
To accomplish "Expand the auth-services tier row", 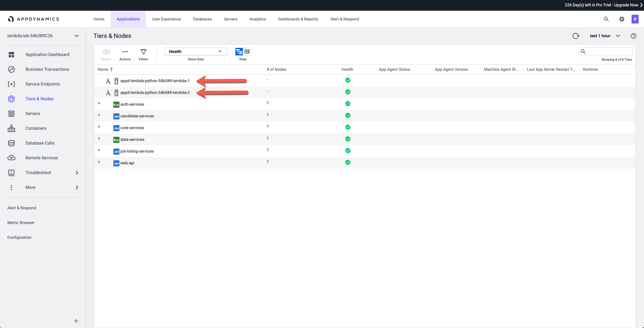I will pos(99,103).
